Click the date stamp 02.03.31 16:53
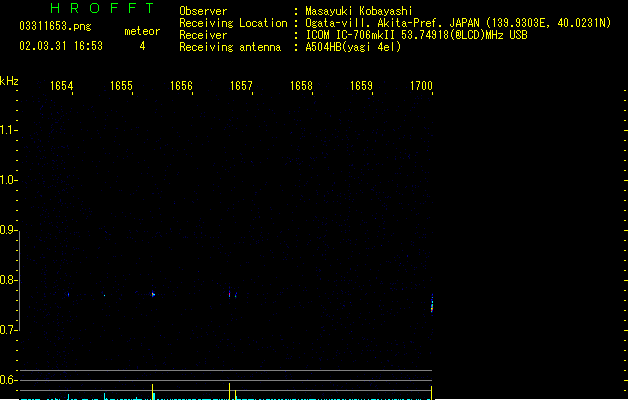This screenshot has width=629, height=400. pos(61,46)
